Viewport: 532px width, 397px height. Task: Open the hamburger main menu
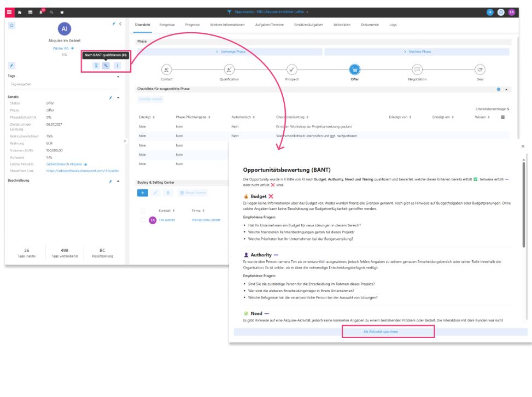coord(9,12)
